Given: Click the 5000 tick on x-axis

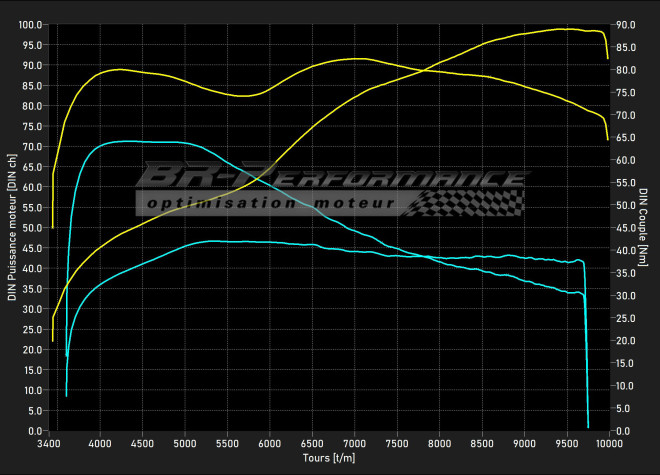Looking at the screenshot, I should coord(184,443).
